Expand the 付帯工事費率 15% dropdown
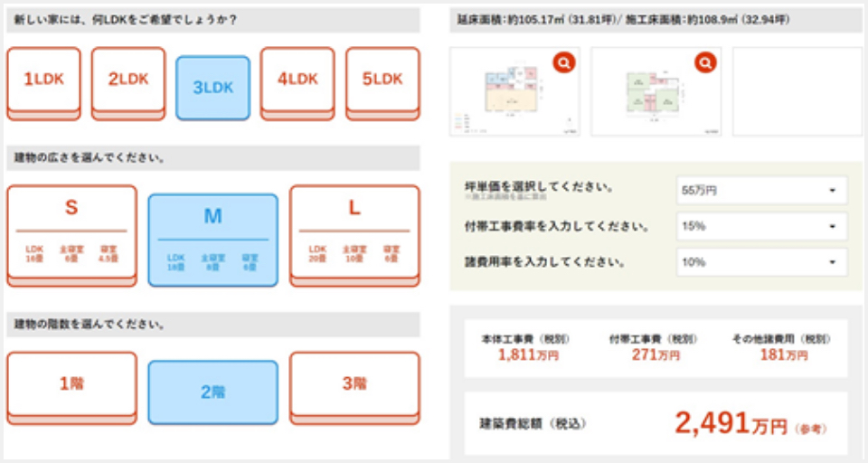The image size is (868, 463). coord(761,226)
